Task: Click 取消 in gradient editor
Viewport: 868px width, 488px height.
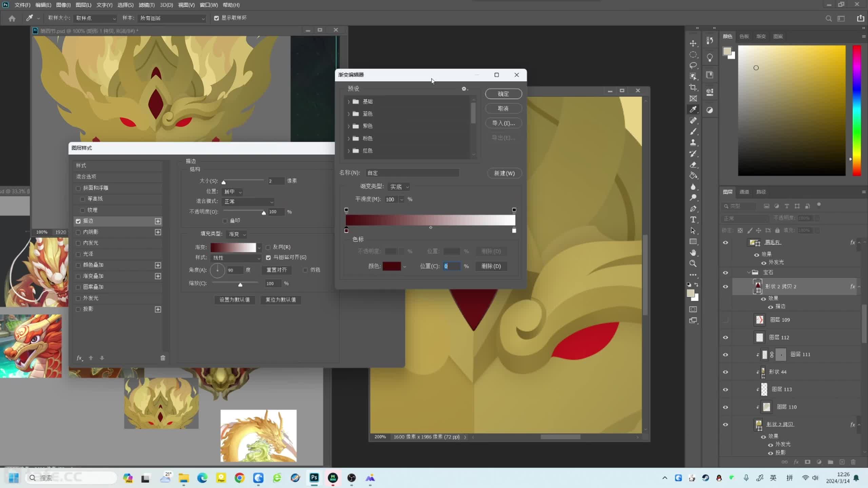Action: pyautogui.click(x=504, y=108)
